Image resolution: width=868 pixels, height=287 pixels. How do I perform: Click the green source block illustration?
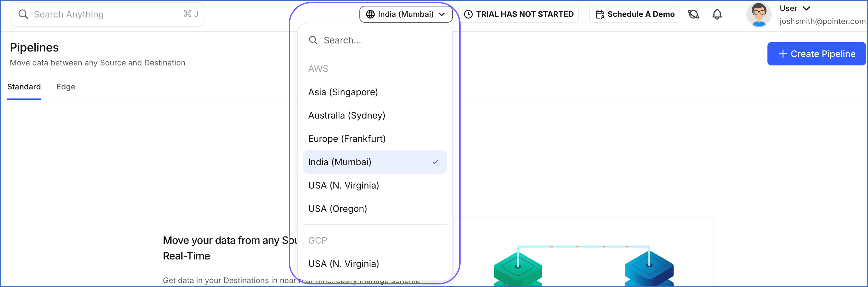pos(518,270)
